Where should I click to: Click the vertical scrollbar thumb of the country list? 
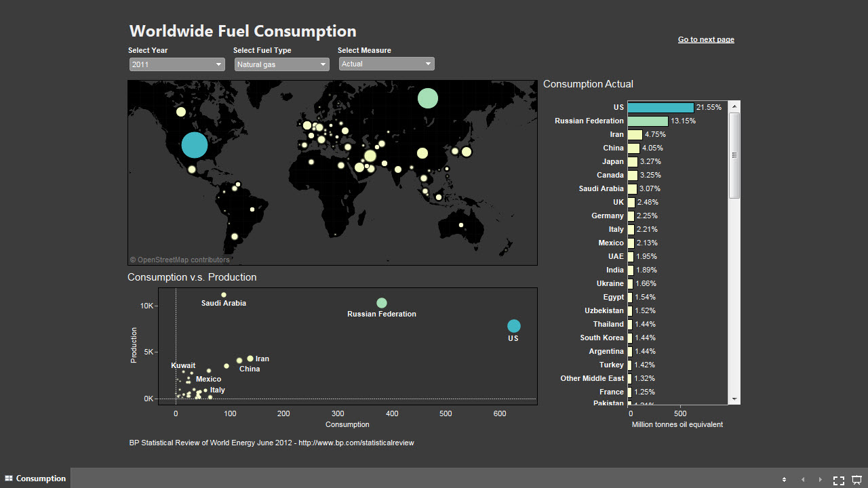(x=734, y=155)
